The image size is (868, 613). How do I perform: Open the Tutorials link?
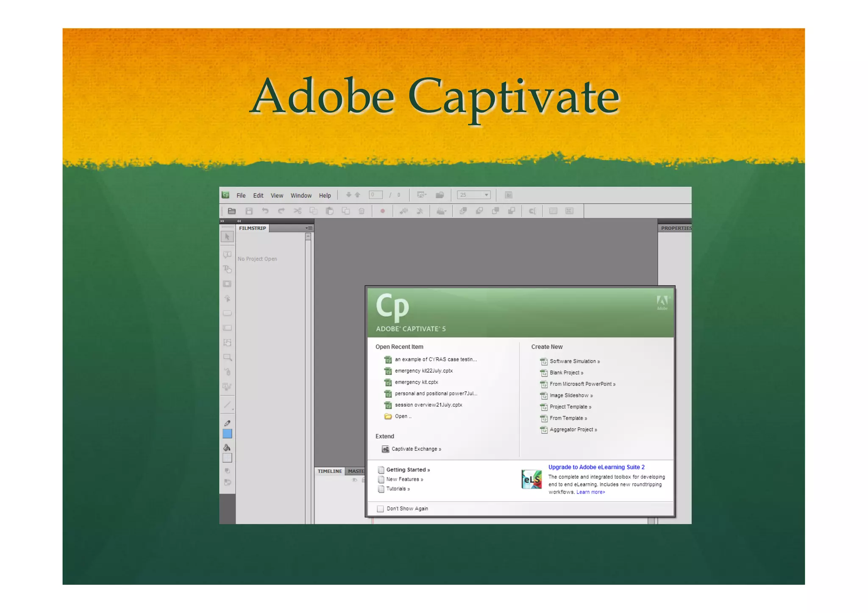394,489
